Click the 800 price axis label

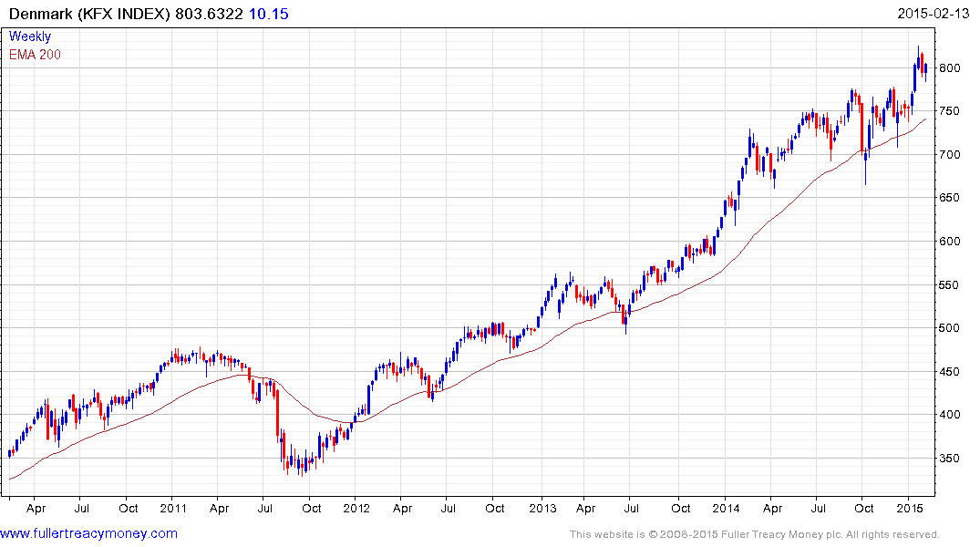pyautogui.click(x=950, y=68)
